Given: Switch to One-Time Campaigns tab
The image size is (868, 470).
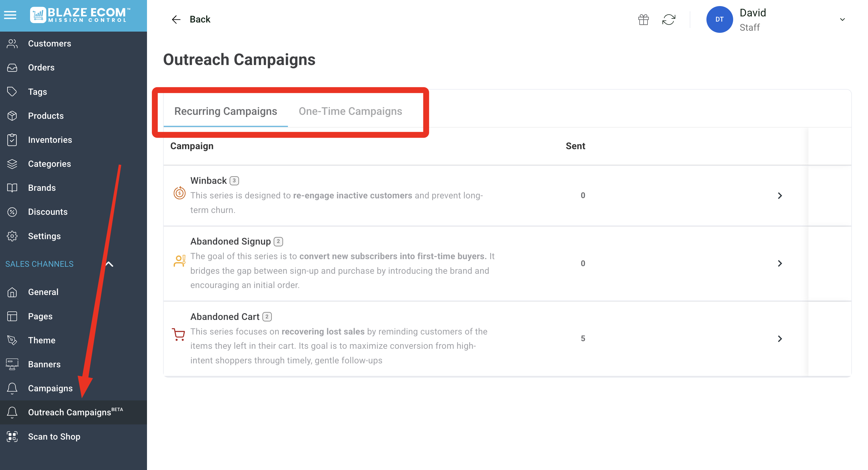Looking at the screenshot, I should point(350,111).
